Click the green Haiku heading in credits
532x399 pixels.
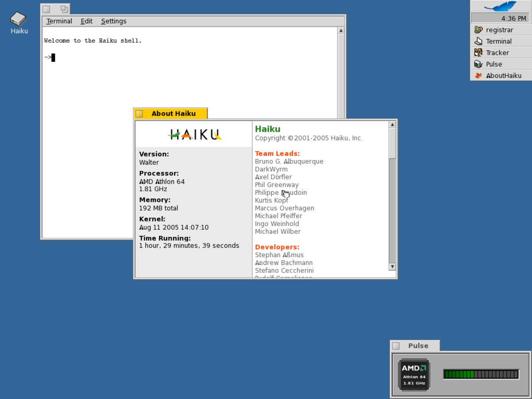[268, 129]
